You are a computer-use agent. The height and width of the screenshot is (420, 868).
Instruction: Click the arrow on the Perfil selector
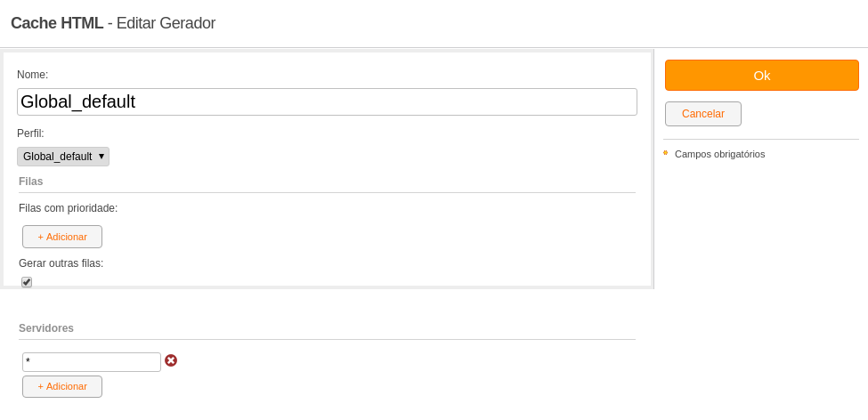[101, 157]
